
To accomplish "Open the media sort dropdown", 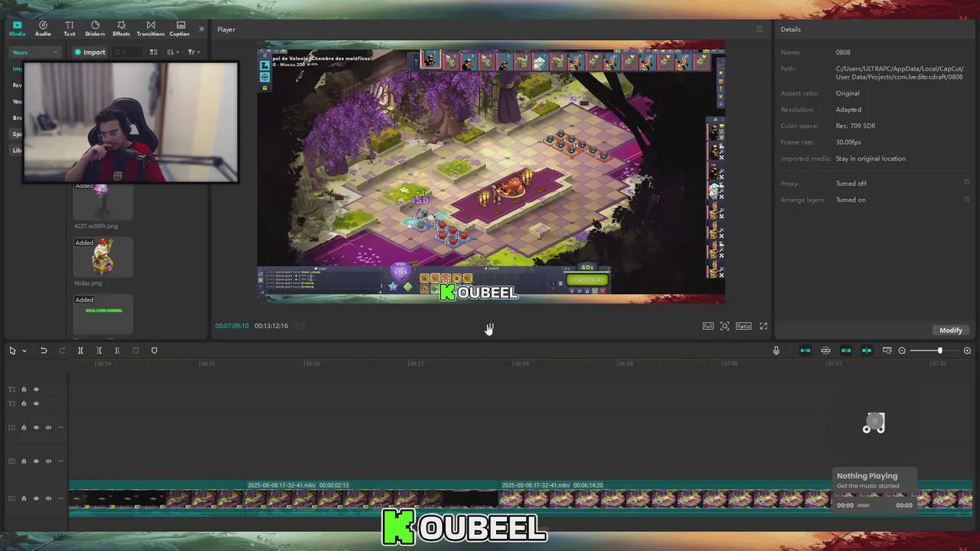I will 173,52.
